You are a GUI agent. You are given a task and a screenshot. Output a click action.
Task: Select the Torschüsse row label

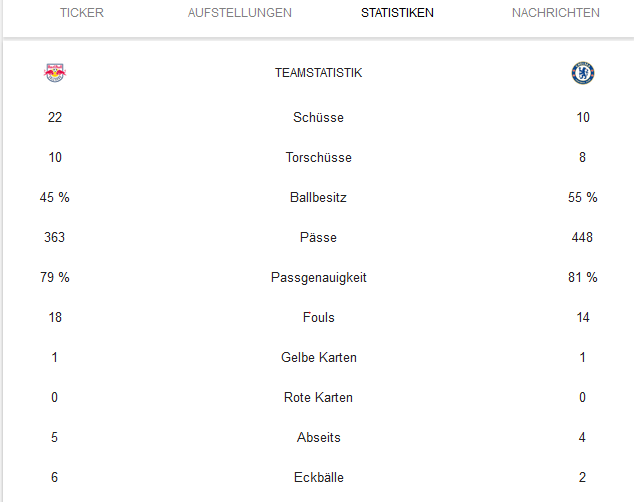(x=319, y=157)
